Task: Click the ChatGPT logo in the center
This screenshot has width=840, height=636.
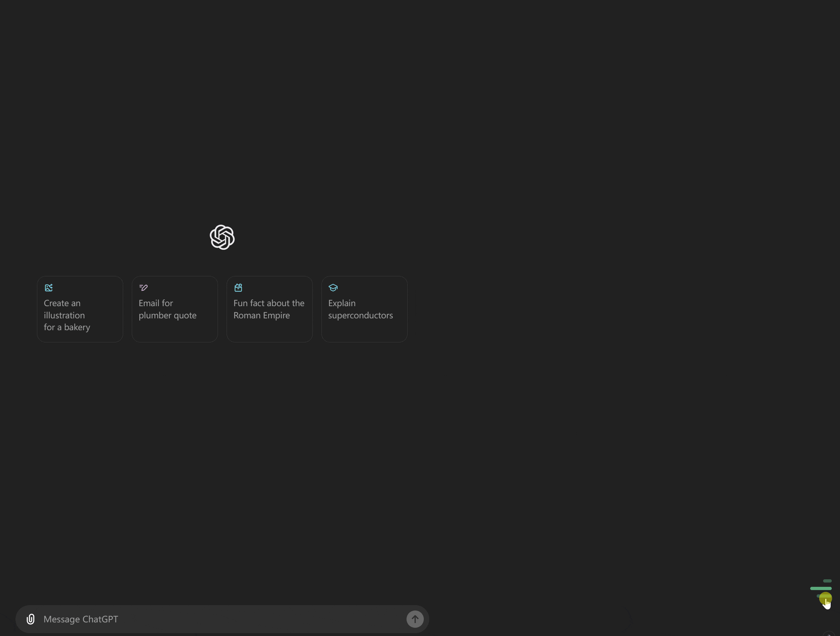Action: pos(222,237)
